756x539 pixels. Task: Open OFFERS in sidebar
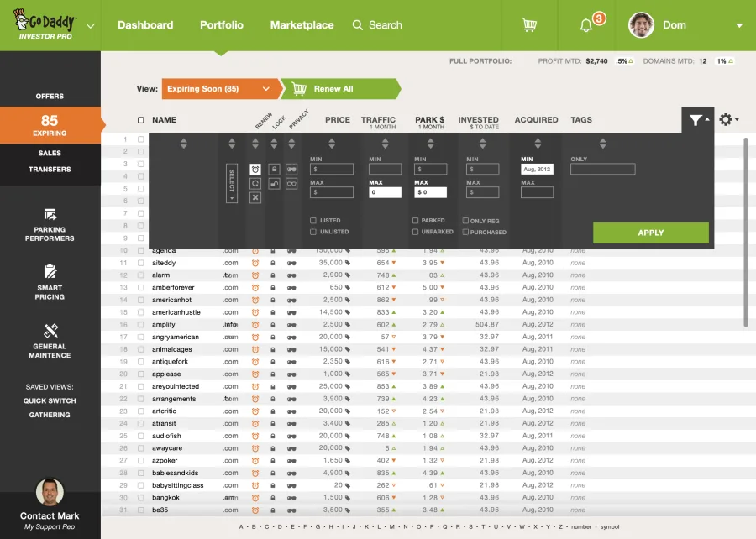50,97
